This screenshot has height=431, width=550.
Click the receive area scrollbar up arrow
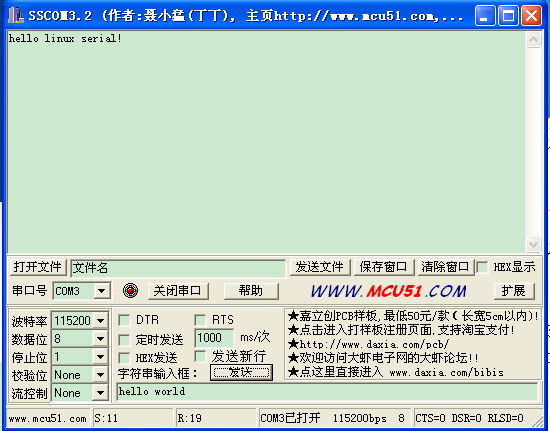point(533,40)
